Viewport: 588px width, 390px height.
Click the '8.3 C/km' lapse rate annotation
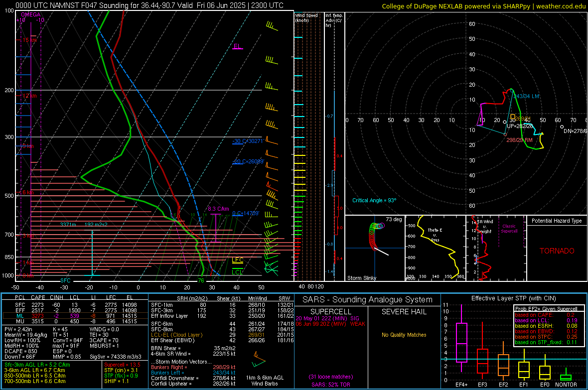[x=218, y=209]
